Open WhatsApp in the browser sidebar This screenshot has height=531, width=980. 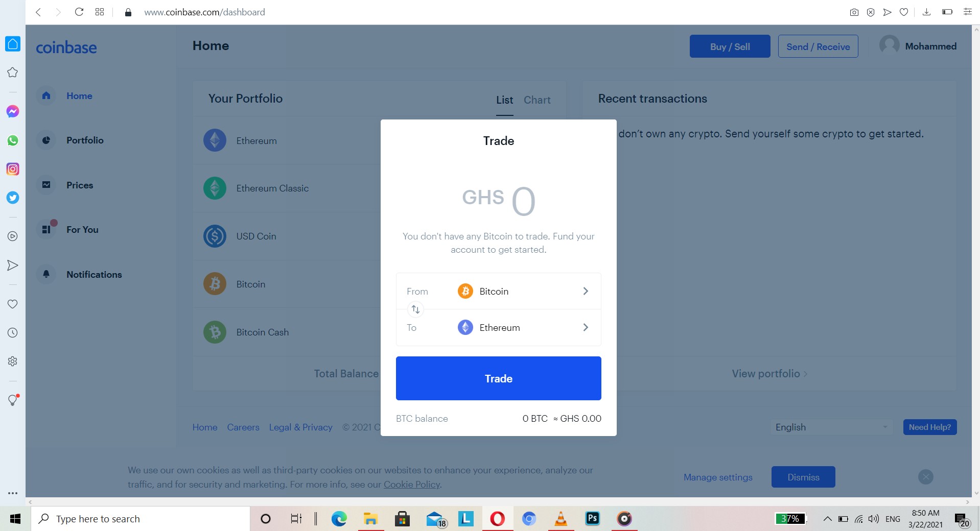[13, 140]
